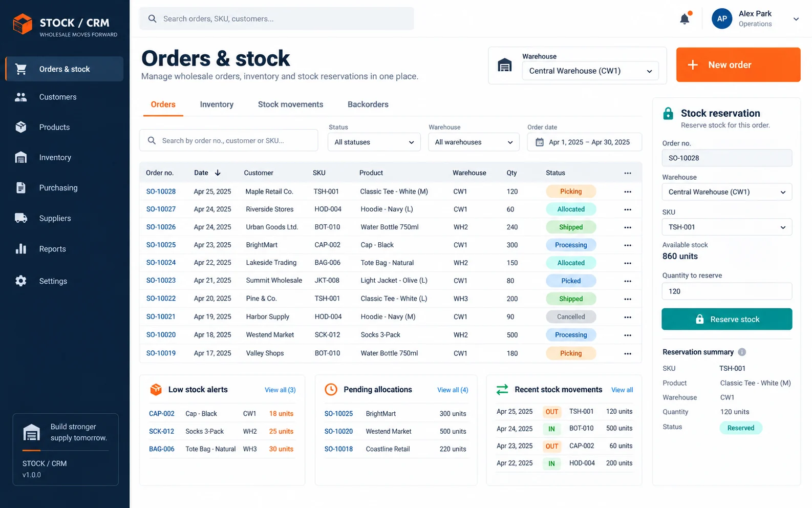Click the New order button

738,65
